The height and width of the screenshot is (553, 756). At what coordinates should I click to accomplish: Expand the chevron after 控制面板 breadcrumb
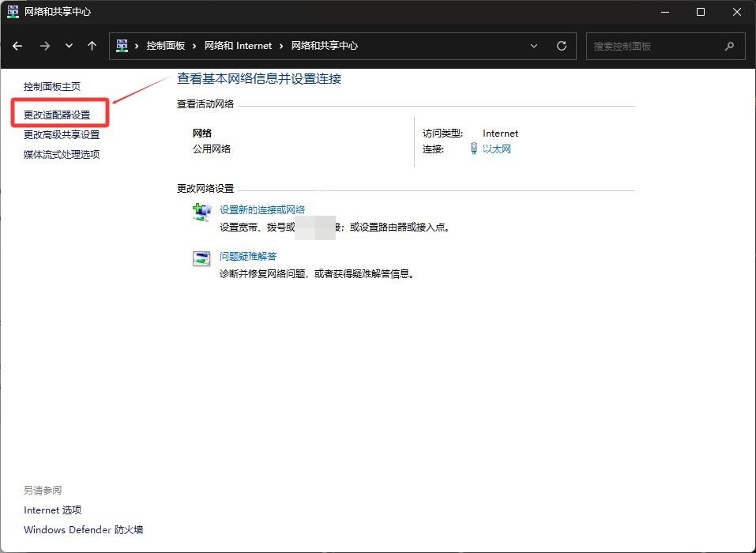[x=194, y=46]
